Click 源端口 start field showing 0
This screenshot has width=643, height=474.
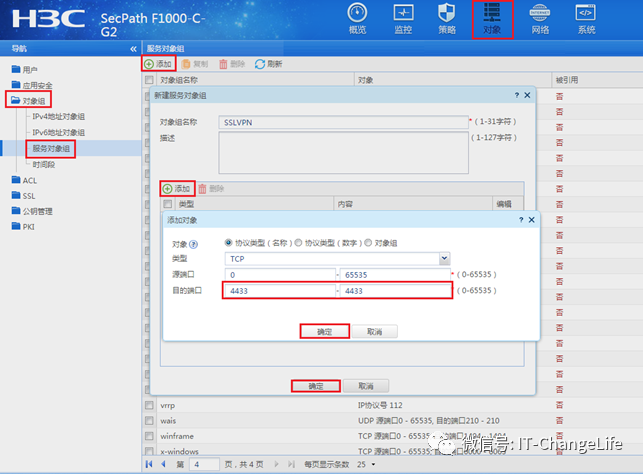pos(280,275)
